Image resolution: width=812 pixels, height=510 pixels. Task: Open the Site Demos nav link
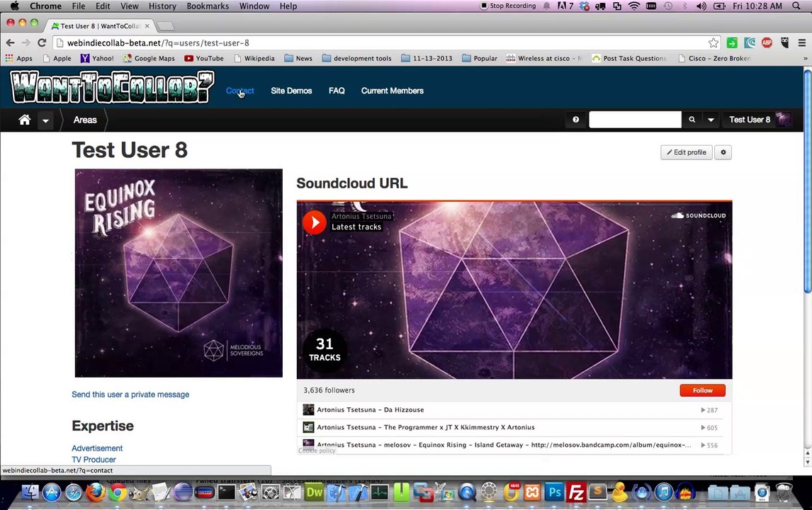pyautogui.click(x=291, y=91)
